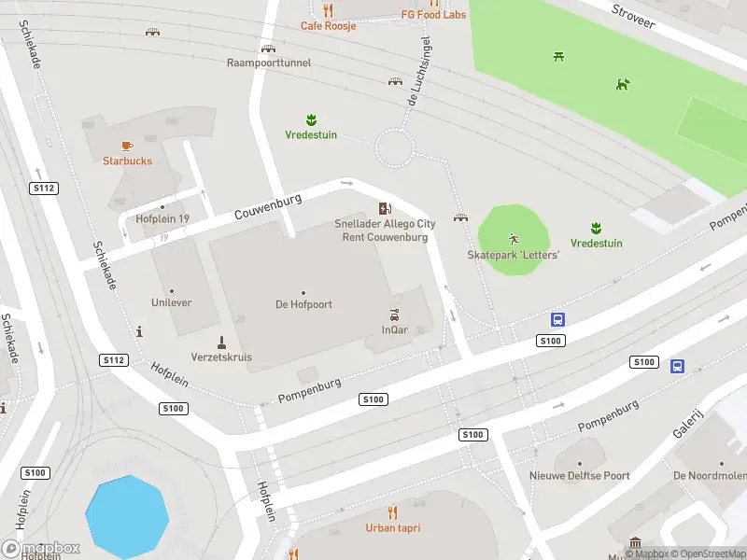The image size is (747, 560).
Task: Click the Raampoorttunnel label
Action: [269, 63]
